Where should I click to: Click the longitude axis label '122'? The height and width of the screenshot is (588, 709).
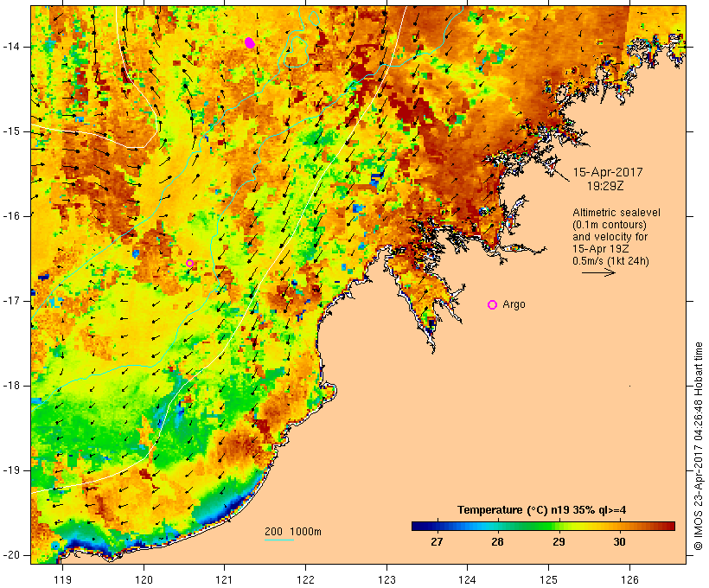[x=306, y=580]
